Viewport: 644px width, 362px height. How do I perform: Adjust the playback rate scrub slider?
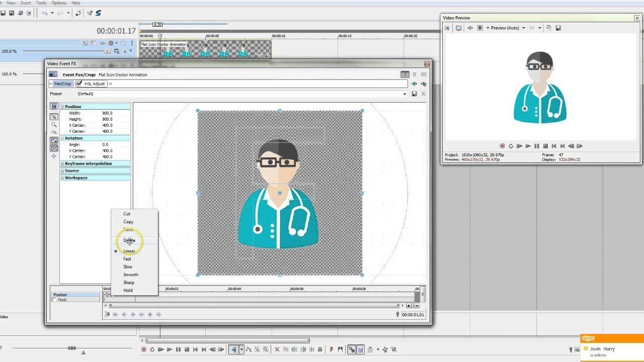pos(72,348)
